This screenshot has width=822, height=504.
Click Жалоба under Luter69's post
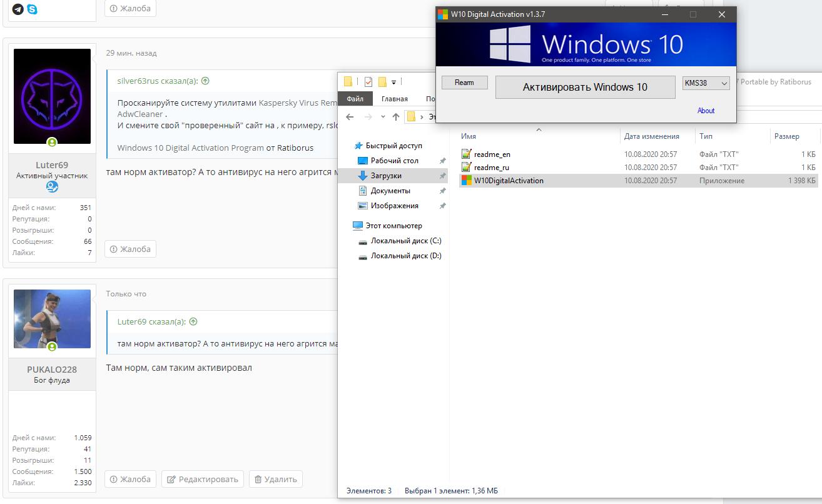pos(130,249)
